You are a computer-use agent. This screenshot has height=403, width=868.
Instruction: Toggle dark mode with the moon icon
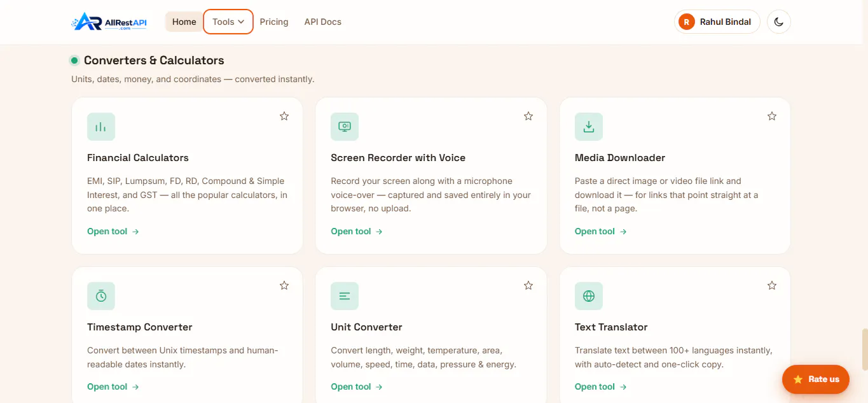[x=779, y=22]
